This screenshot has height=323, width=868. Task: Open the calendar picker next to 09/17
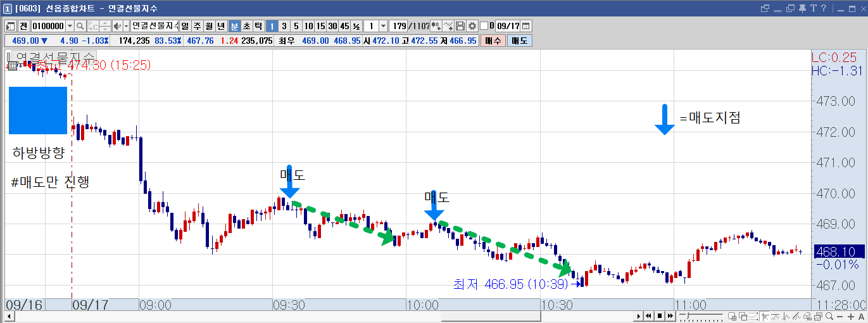[x=526, y=26]
